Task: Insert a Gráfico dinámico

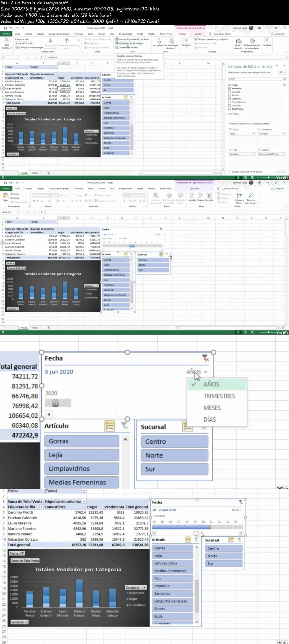Action: pos(238,43)
